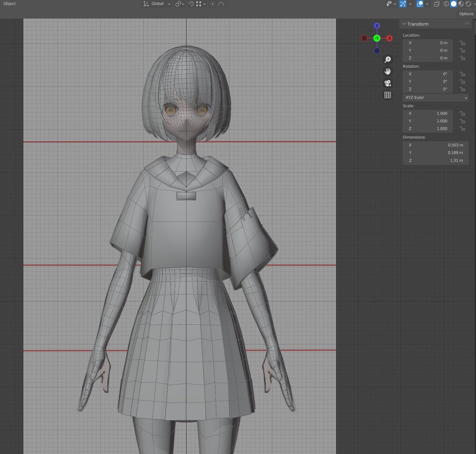This screenshot has height=454, width=476.
Task: Enable proportional editing in the header
Action: (x=212, y=4)
